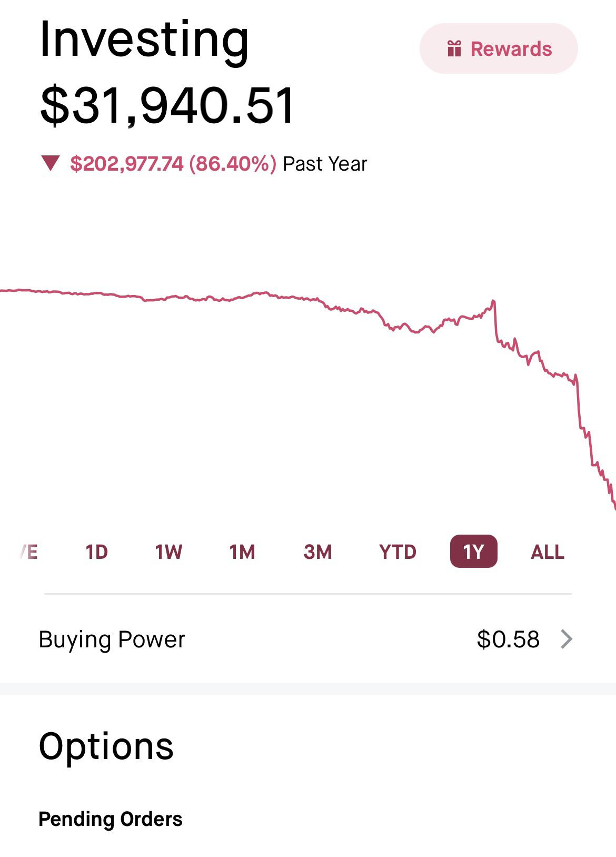Tap the chart peak before decline
The width and height of the screenshot is (616, 857).
pos(493,301)
